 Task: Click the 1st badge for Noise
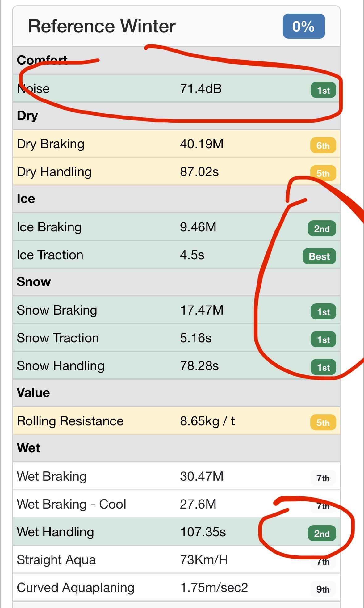click(323, 90)
